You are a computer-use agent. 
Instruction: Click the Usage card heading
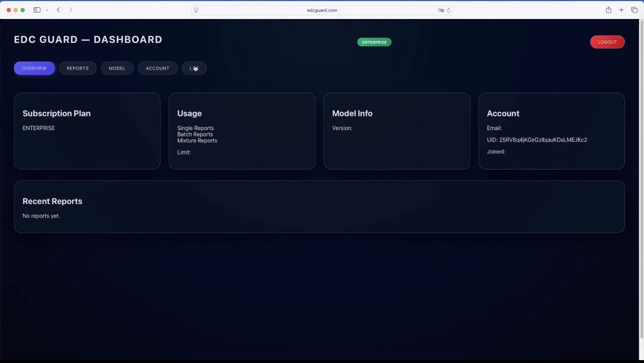pos(189,114)
